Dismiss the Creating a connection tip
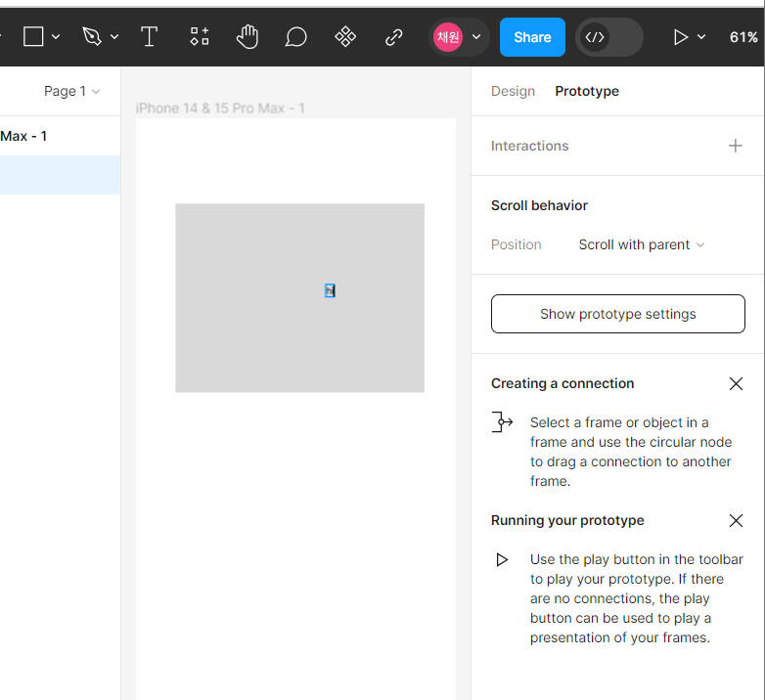The height and width of the screenshot is (700, 765). point(736,383)
